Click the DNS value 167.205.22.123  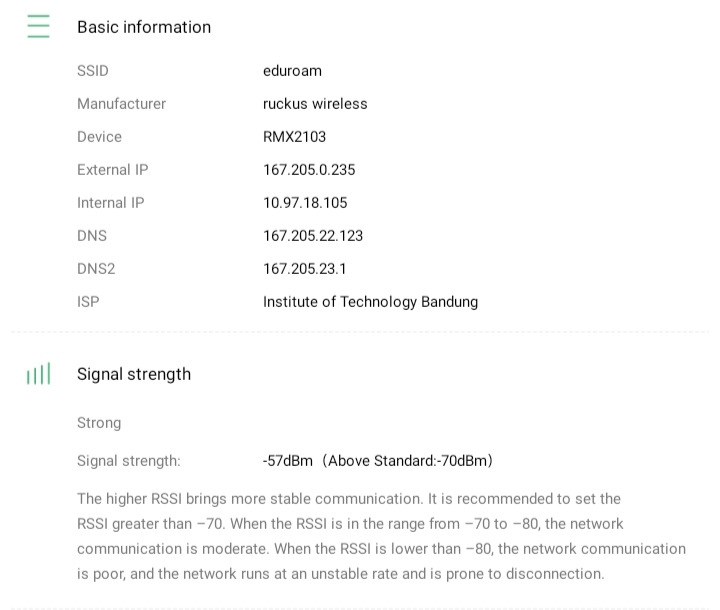[x=313, y=236]
